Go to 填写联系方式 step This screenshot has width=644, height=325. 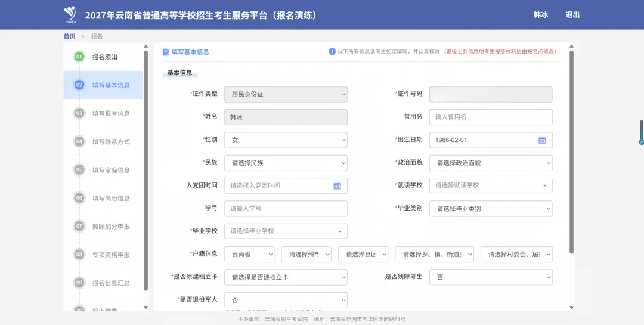tap(103, 141)
